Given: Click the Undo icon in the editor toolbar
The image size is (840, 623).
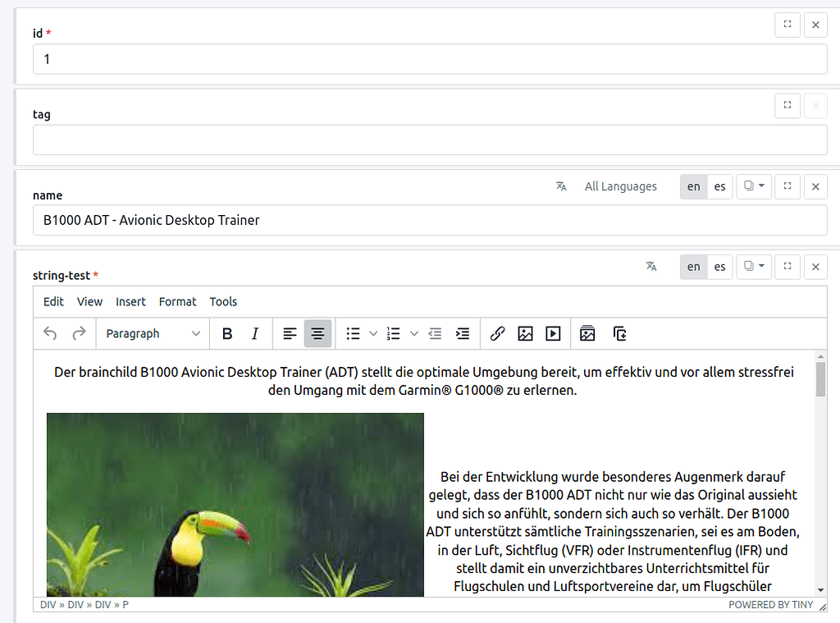Looking at the screenshot, I should 50,333.
